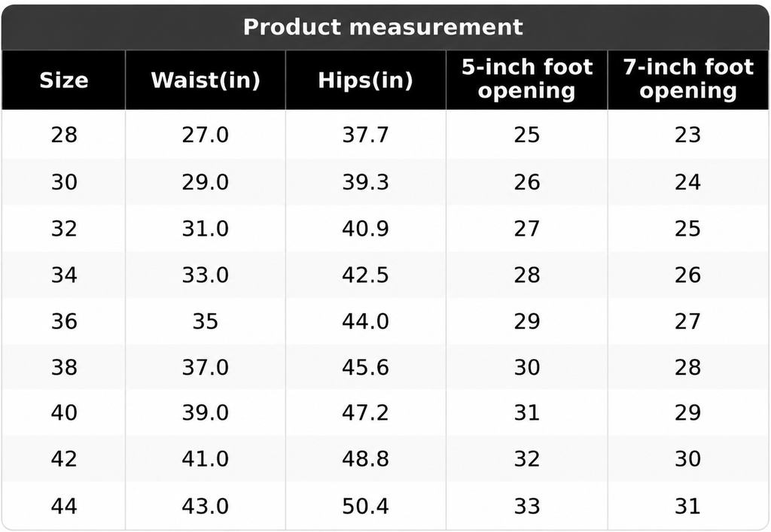Select the 5-inch foot opening header
This screenshot has height=532, width=771.
(x=526, y=80)
